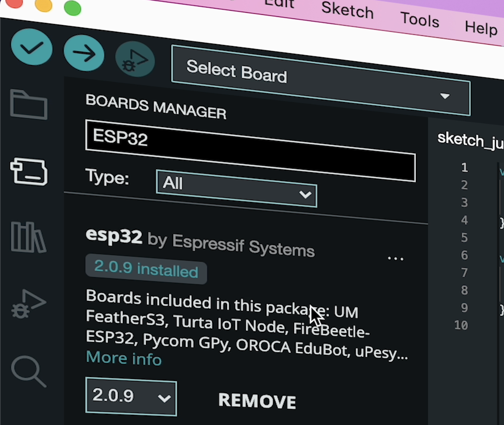The image size is (504, 425).
Task: Click the esp32 package title
Action: click(x=114, y=235)
